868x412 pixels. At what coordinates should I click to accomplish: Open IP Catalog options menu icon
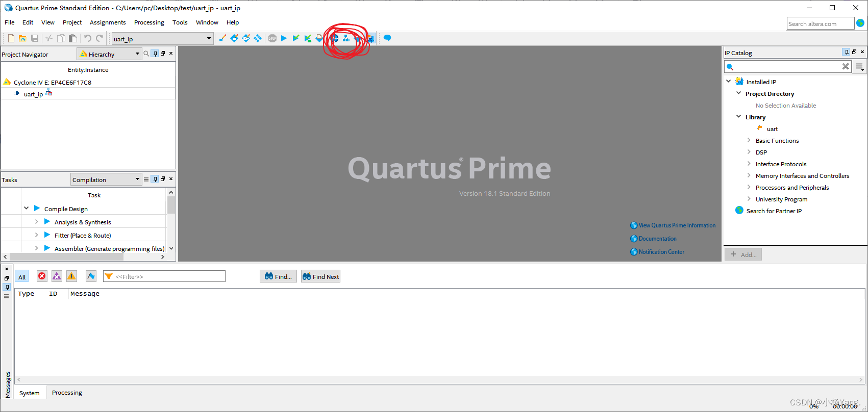tap(860, 67)
